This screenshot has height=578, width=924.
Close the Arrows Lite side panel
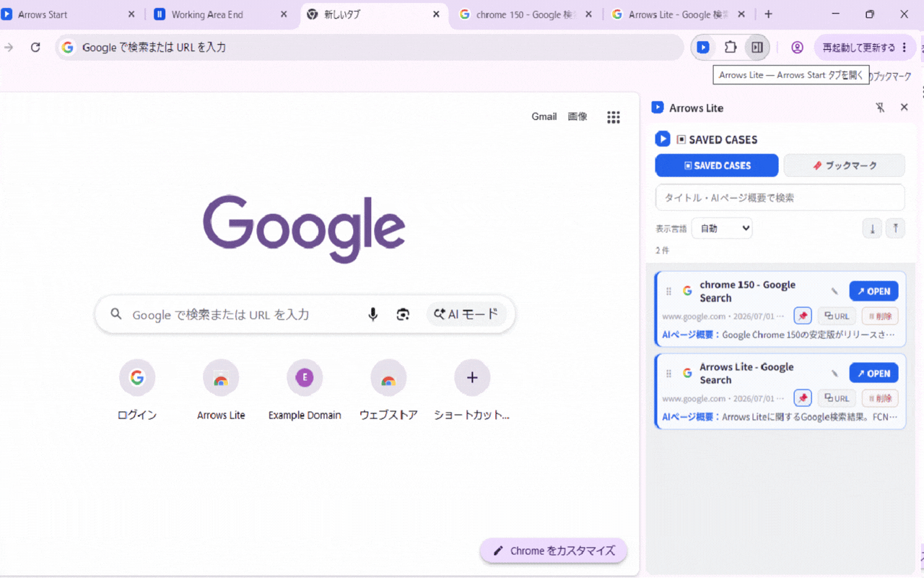click(904, 108)
